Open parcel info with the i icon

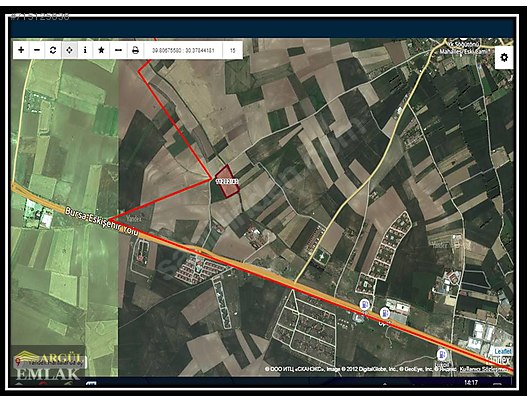85,50
